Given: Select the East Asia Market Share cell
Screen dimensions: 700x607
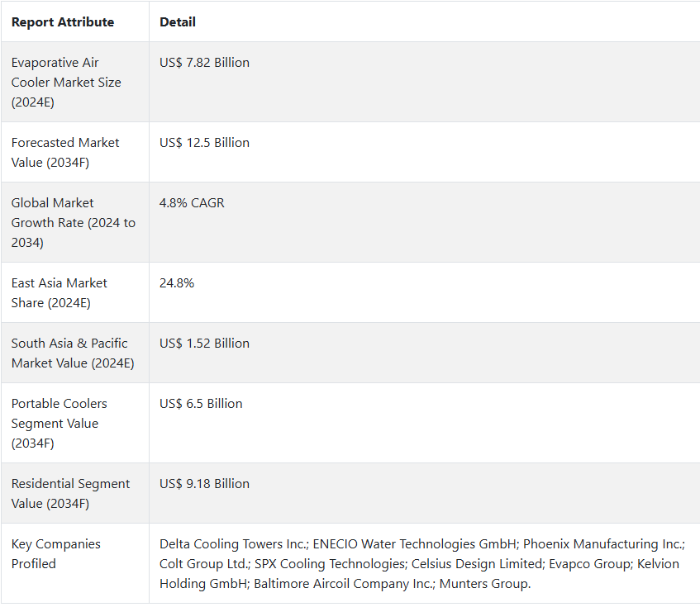Looking at the screenshot, I should 75,292.
